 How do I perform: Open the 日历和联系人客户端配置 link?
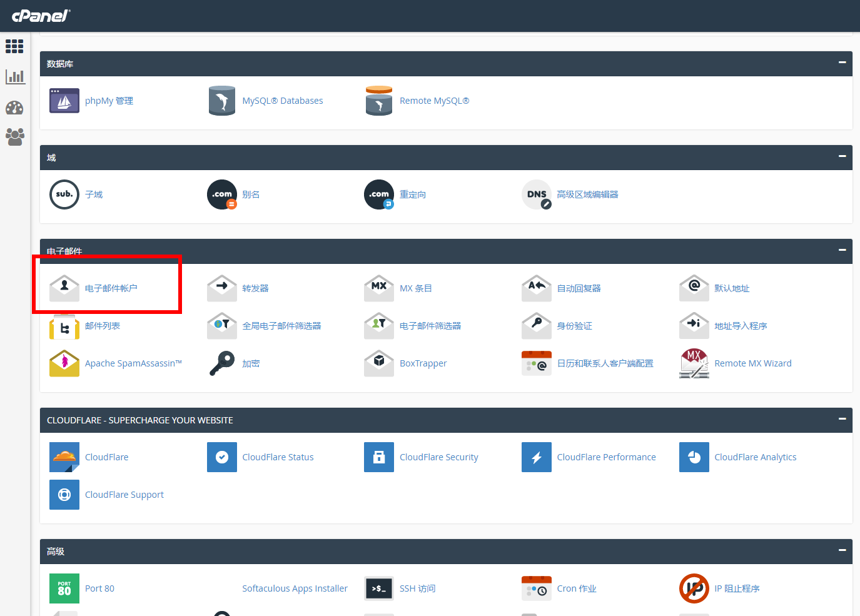click(x=605, y=363)
